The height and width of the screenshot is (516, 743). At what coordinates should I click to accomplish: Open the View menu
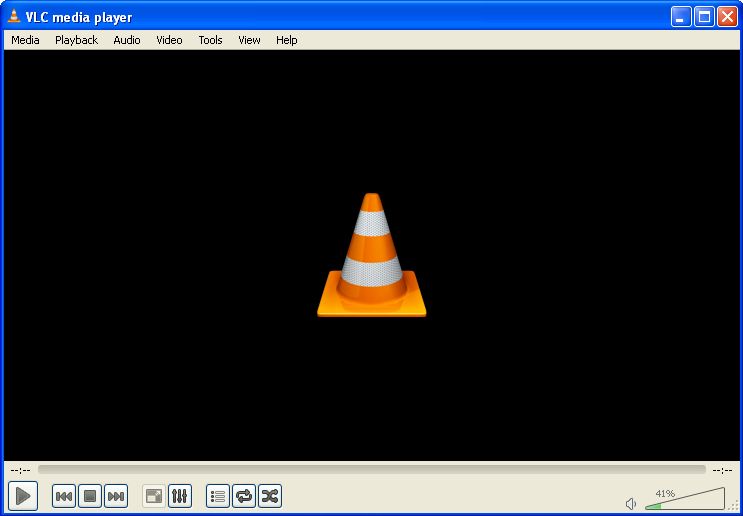coord(249,40)
